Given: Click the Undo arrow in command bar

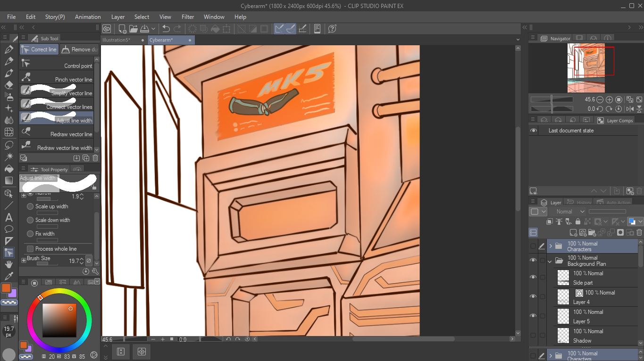Looking at the screenshot, I should click(x=166, y=29).
